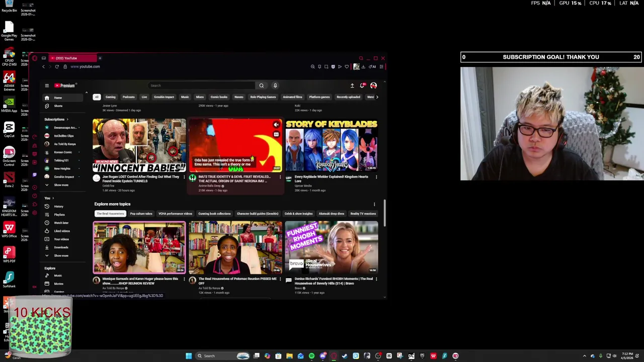Image resolution: width=644 pixels, height=362 pixels.
Task: Click the YouTube page vertical scrollbar
Action: point(385,213)
